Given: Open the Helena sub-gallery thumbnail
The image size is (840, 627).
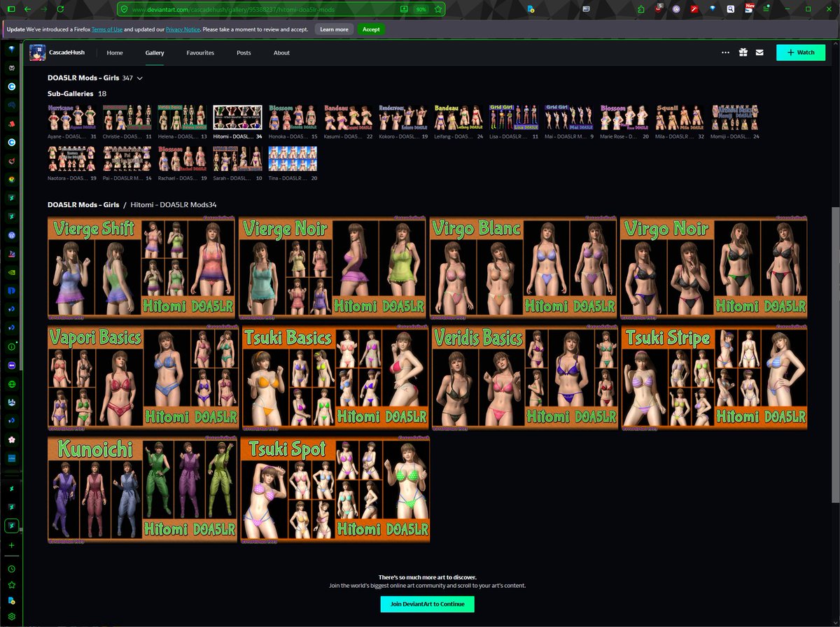Looking at the screenshot, I should click(x=182, y=118).
